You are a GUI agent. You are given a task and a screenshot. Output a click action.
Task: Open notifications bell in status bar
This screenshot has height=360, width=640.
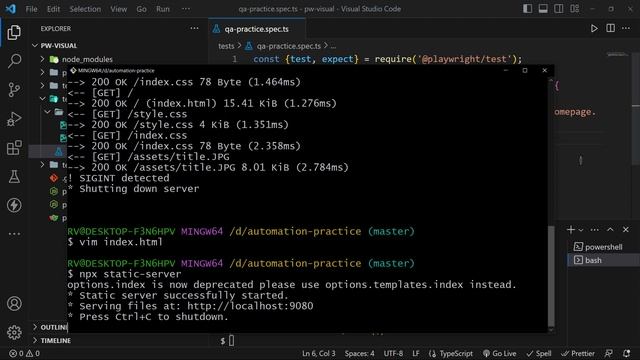coord(627,353)
